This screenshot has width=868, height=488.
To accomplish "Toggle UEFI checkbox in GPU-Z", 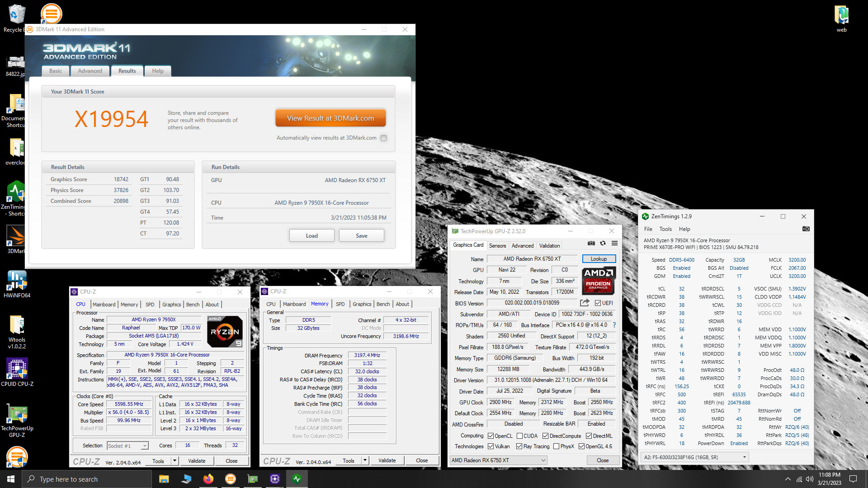I will point(598,303).
